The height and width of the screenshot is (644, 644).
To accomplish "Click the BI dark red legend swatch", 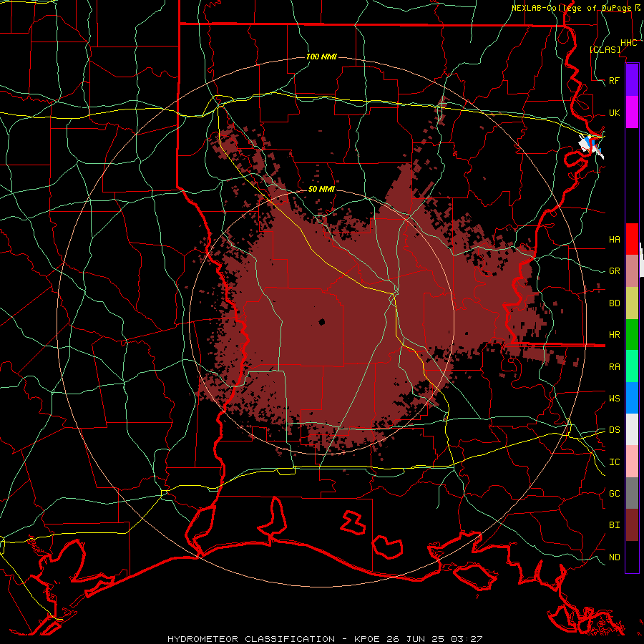I will tap(632, 525).
